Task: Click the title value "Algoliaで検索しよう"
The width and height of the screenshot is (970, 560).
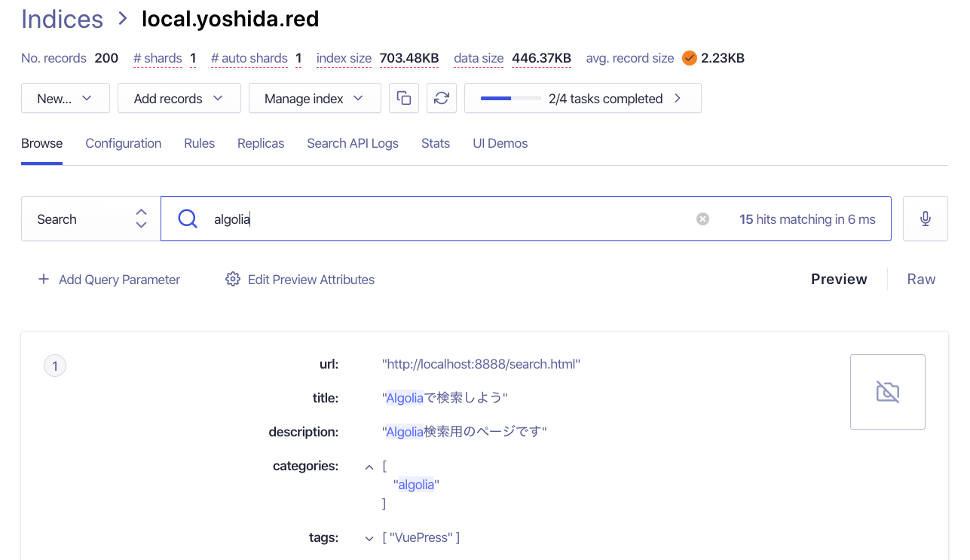Action: (445, 398)
